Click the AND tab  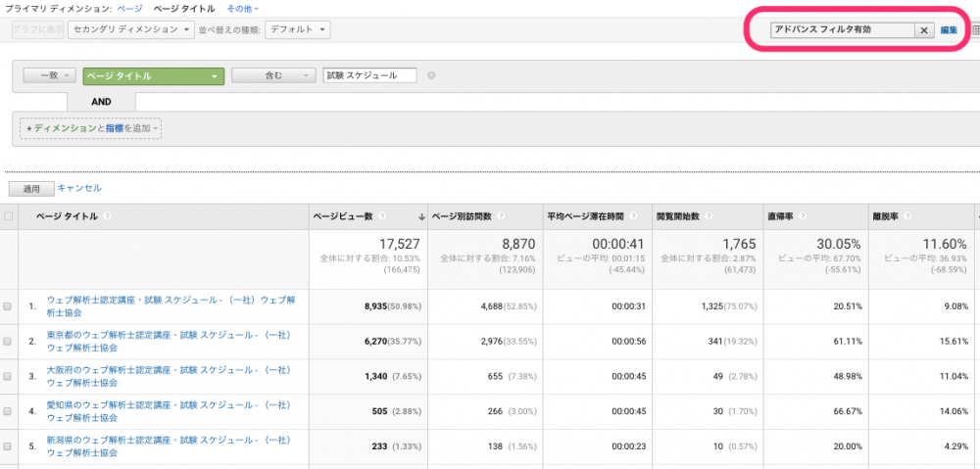tap(101, 102)
